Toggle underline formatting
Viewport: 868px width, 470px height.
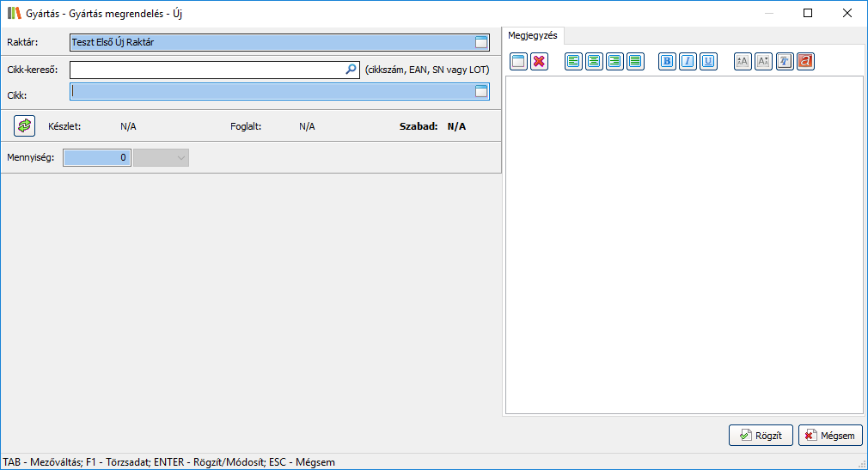click(708, 61)
